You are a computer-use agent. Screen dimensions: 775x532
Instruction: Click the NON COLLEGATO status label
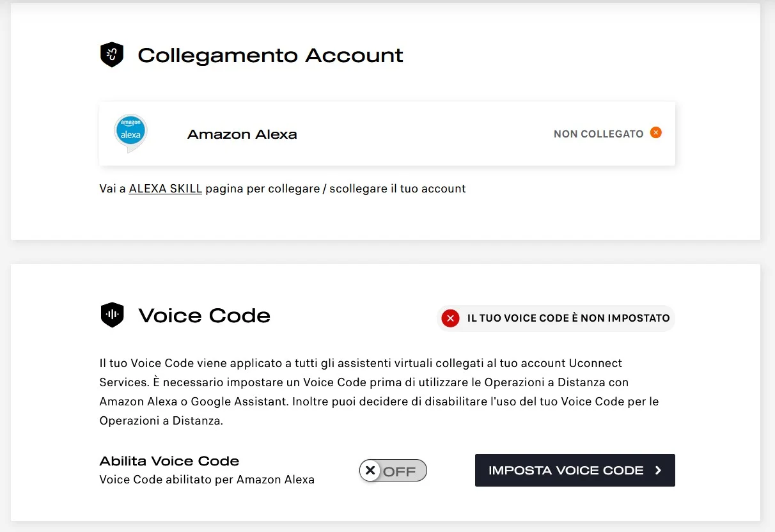point(598,134)
